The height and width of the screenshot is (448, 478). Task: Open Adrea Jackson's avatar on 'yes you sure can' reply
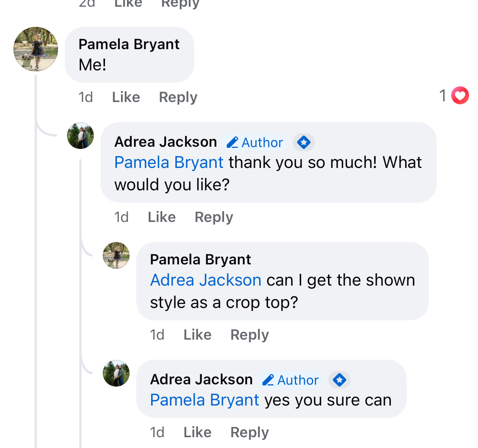pyautogui.click(x=116, y=373)
